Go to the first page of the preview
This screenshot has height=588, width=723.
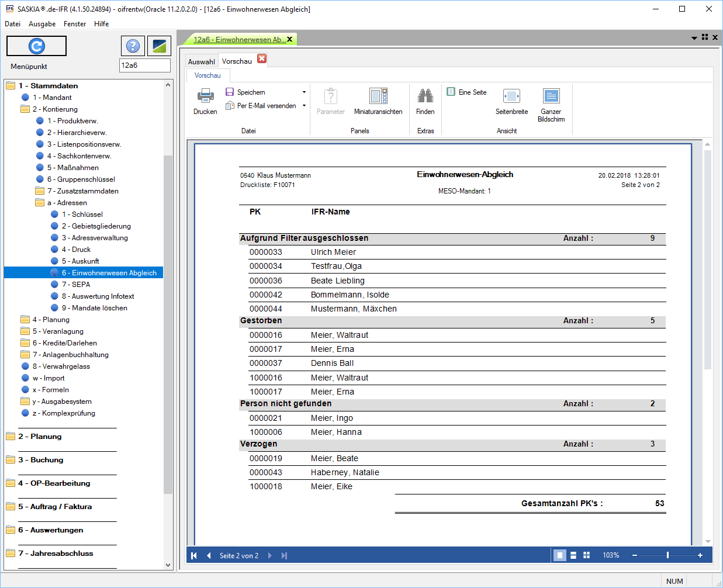(x=194, y=556)
